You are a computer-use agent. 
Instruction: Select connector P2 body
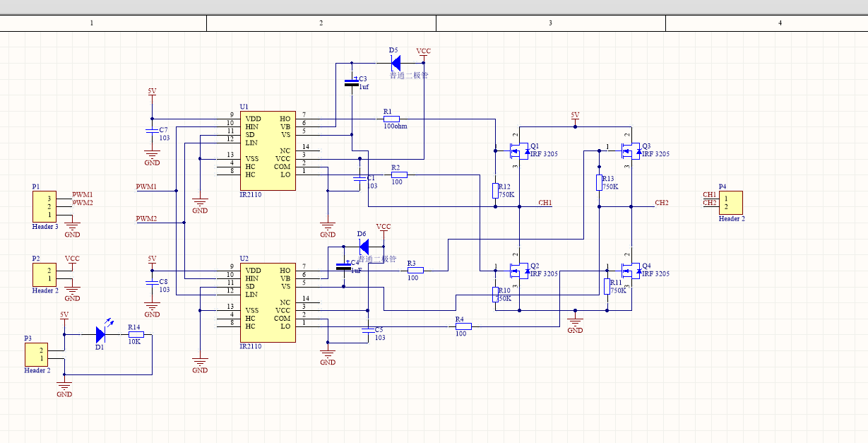[x=44, y=275]
